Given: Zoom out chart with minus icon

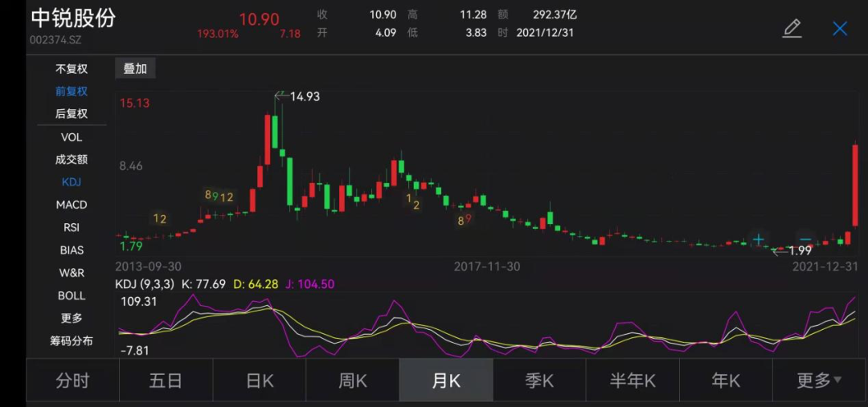Looking at the screenshot, I should 805,239.
